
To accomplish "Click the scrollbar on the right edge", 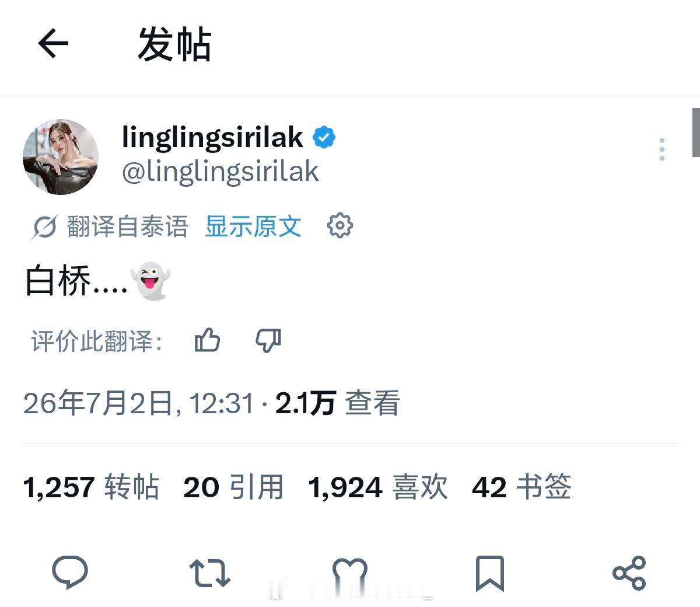I will pos(695,132).
